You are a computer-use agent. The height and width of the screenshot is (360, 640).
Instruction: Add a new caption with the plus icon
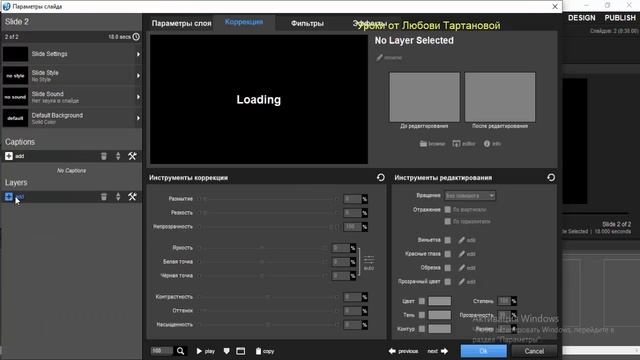tap(9, 156)
